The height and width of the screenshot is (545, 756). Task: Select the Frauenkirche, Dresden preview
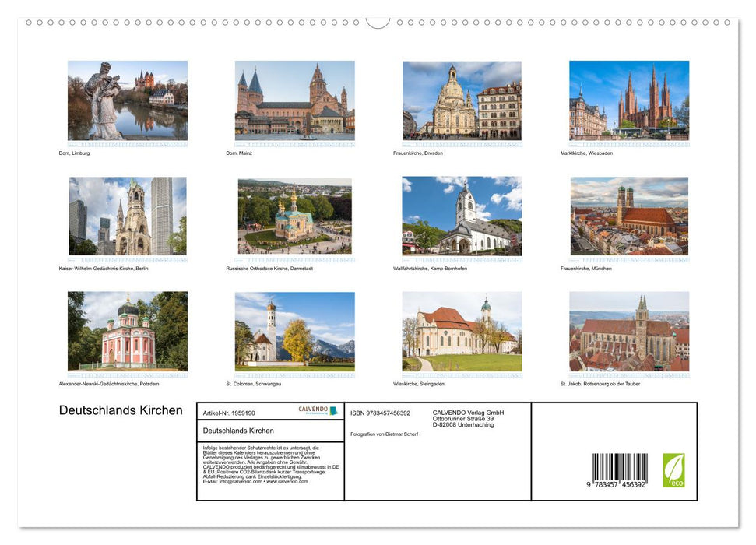pyautogui.click(x=461, y=101)
